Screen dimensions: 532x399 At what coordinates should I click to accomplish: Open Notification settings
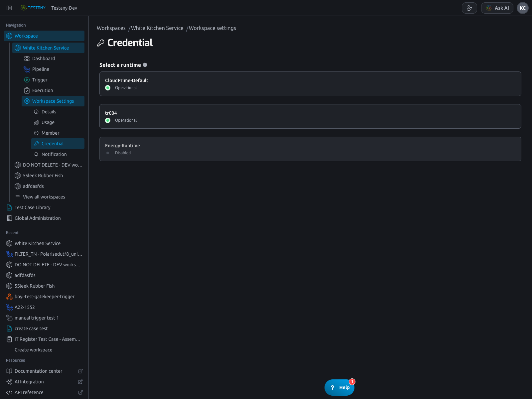[x=58, y=154]
